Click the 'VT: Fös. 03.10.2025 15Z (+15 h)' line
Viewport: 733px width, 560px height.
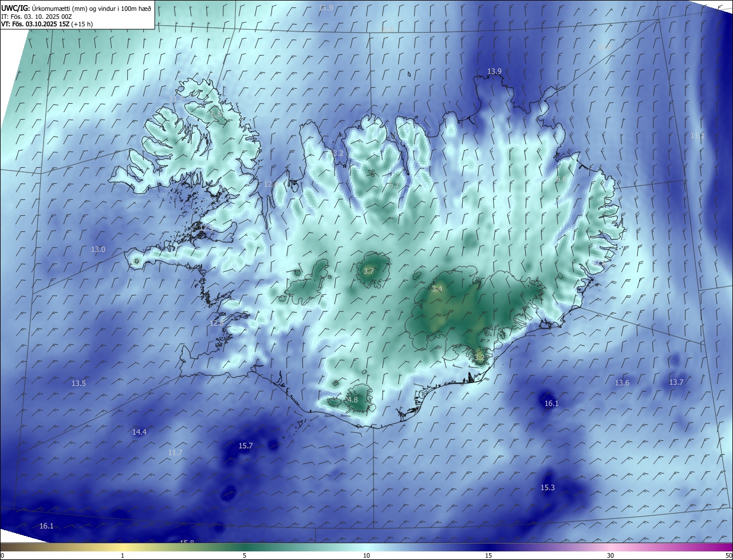pyautogui.click(x=47, y=24)
